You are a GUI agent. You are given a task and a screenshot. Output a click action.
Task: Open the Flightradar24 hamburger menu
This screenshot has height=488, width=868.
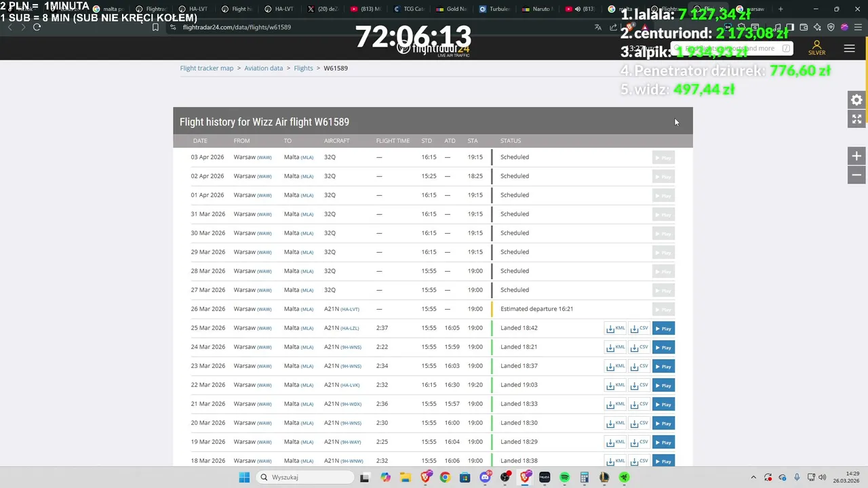(849, 48)
